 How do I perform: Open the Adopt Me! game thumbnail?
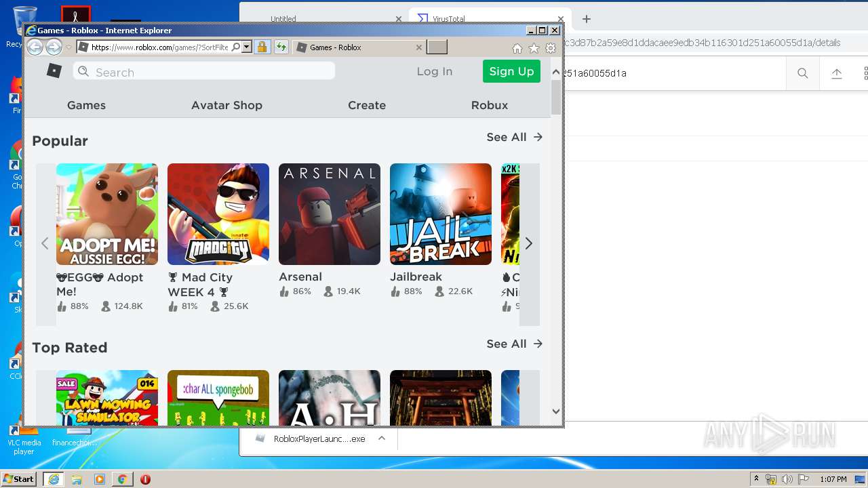click(x=107, y=214)
